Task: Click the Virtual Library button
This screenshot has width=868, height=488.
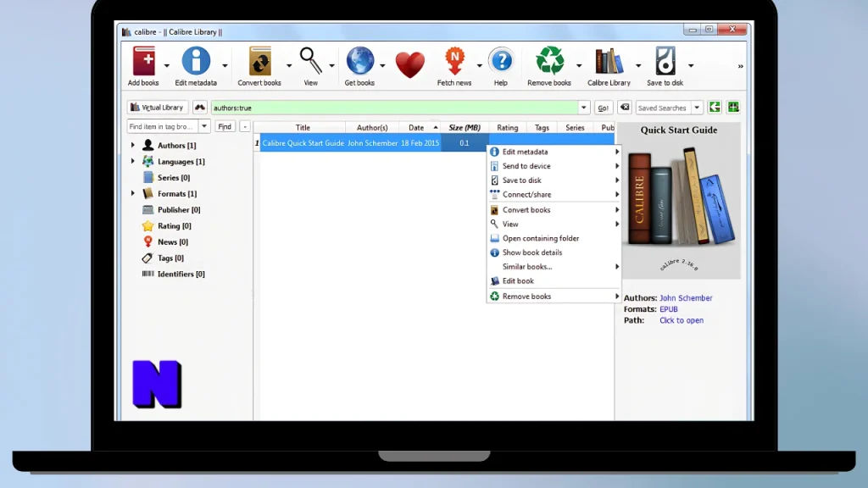Action: click(x=157, y=108)
